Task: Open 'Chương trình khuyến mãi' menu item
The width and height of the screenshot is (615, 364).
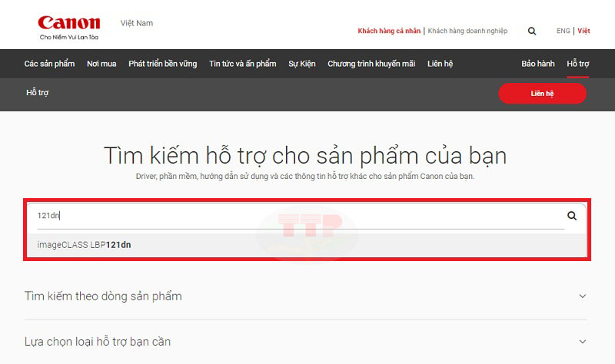Action: (371, 64)
